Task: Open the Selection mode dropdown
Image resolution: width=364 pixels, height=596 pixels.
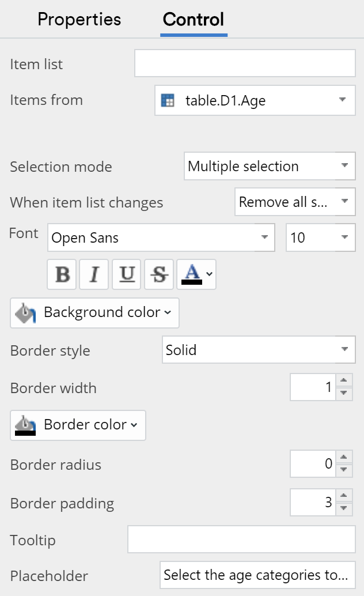Action: click(269, 166)
